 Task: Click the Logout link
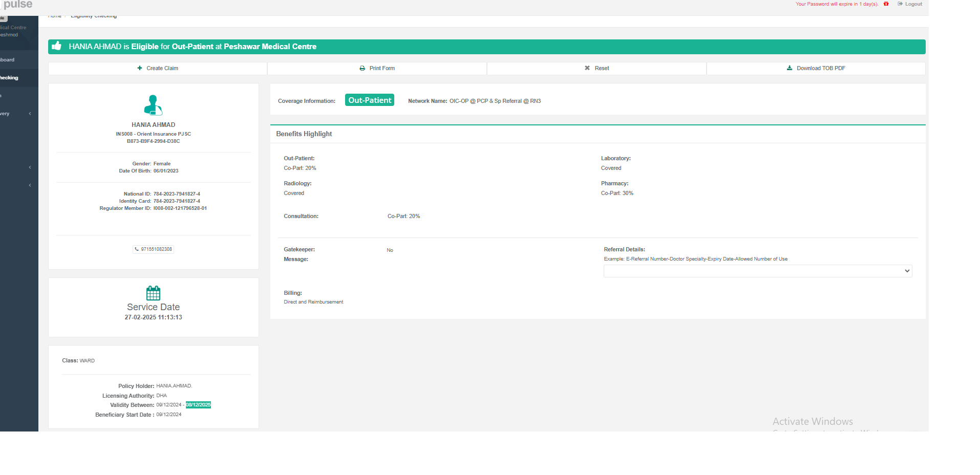pyautogui.click(x=910, y=4)
